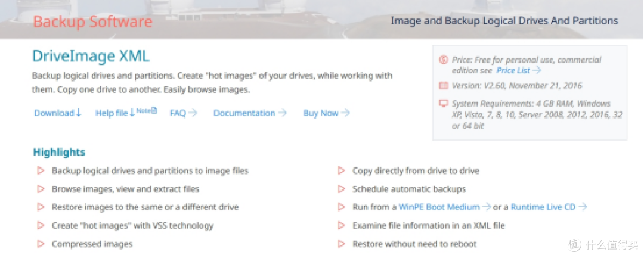The image size is (644, 258).
Task: Click the text "Restore without need to reboot"
Action: [x=414, y=244]
